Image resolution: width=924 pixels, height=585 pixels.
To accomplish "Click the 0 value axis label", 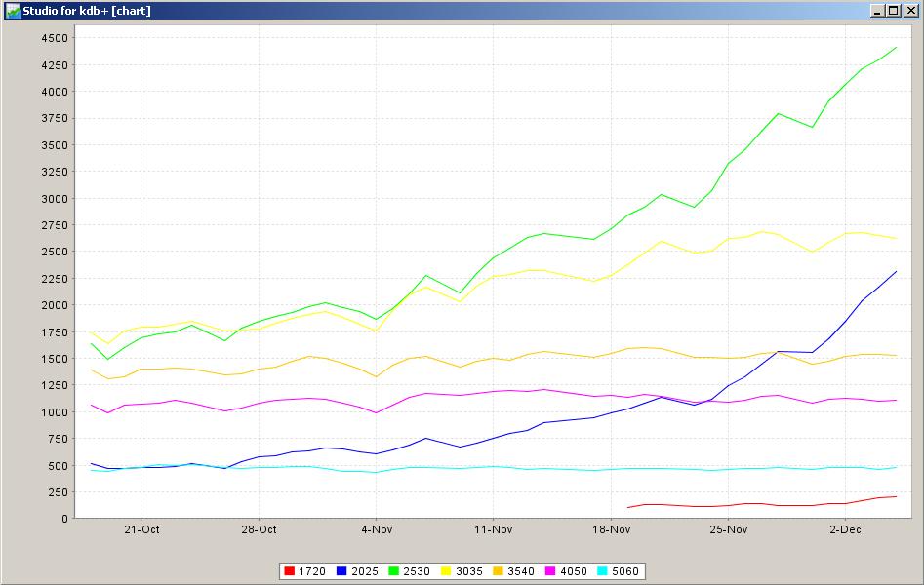I will point(64,519).
